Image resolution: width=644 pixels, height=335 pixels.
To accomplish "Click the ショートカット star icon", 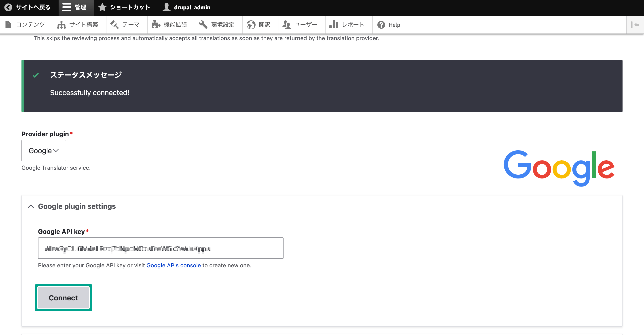I will pyautogui.click(x=102, y=7).
